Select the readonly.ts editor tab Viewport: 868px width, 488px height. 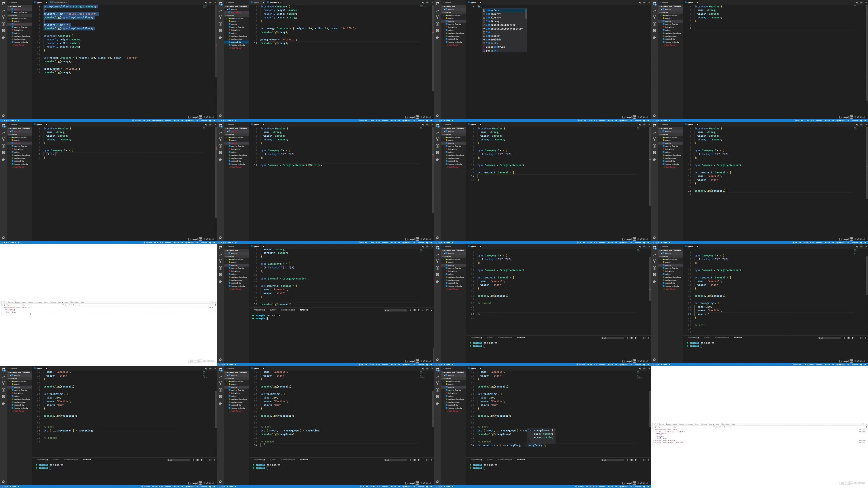(274, 2)
